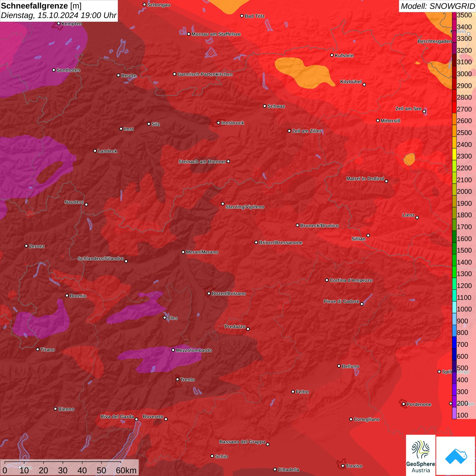Click the 'Imst' label
476x476 pixels.
[x=129, y=129]
